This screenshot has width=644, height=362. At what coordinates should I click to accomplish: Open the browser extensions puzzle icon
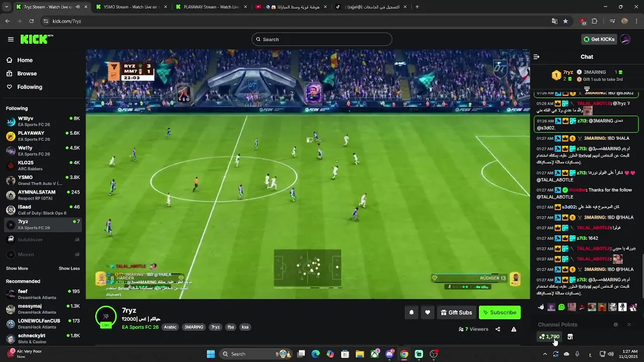click(595, 21)
